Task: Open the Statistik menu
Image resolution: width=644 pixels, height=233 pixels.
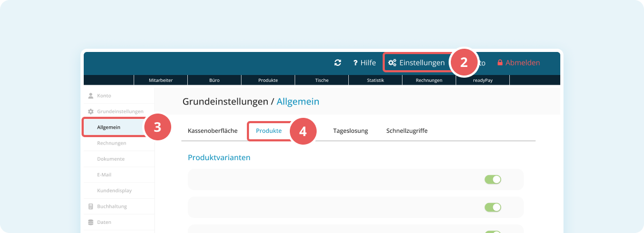Action: click(x=375, y=80)
